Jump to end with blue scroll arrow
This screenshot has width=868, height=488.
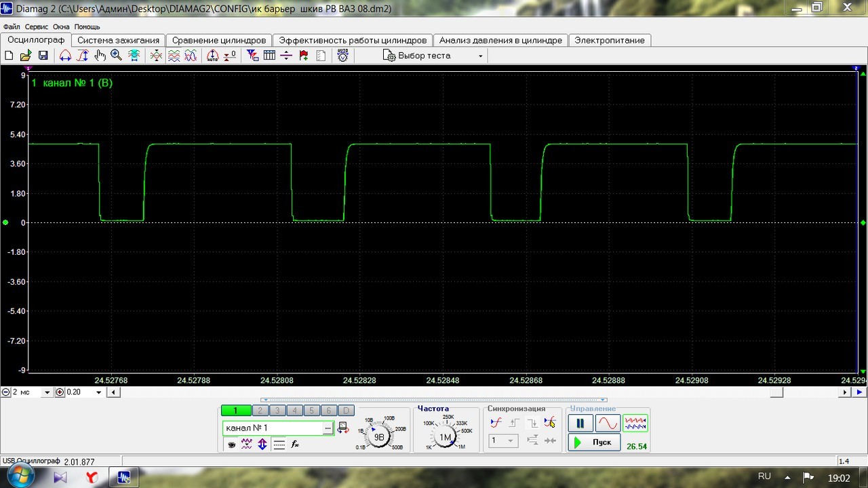click(859, 392)
